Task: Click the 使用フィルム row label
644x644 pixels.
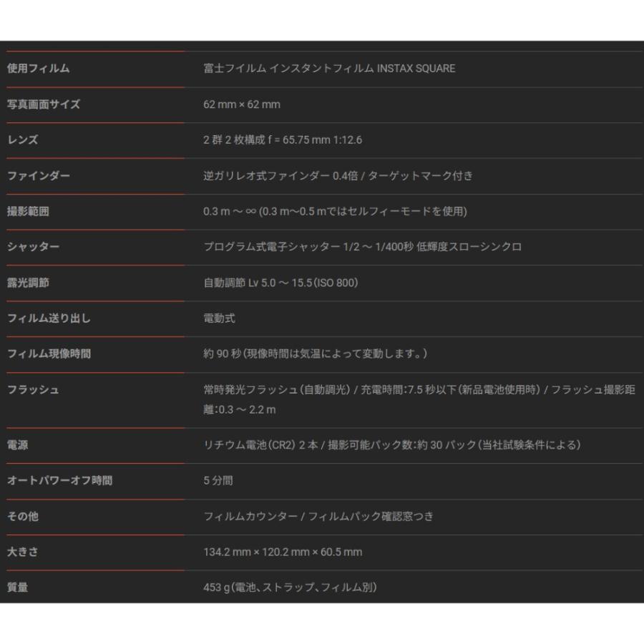Action: (x=38, y=69)
